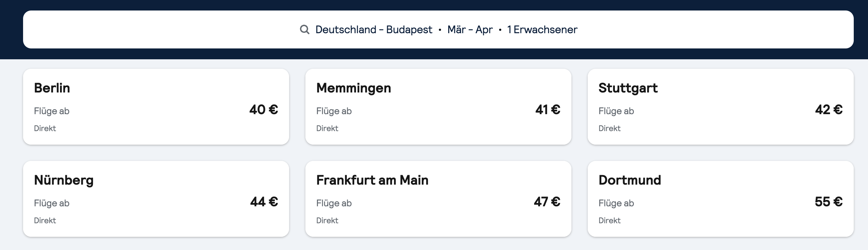Click the Dortmund city heading

click(630, 180)
